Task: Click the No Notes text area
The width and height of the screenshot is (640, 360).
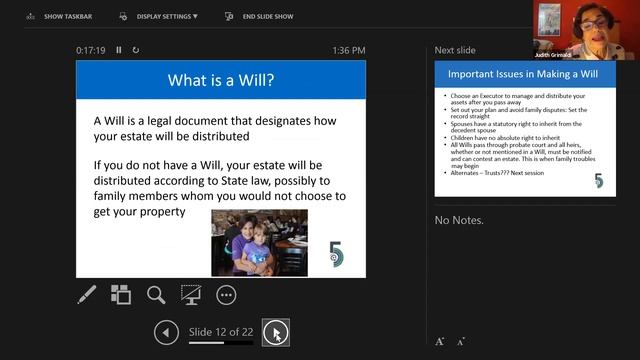Action: coord(459,220)
